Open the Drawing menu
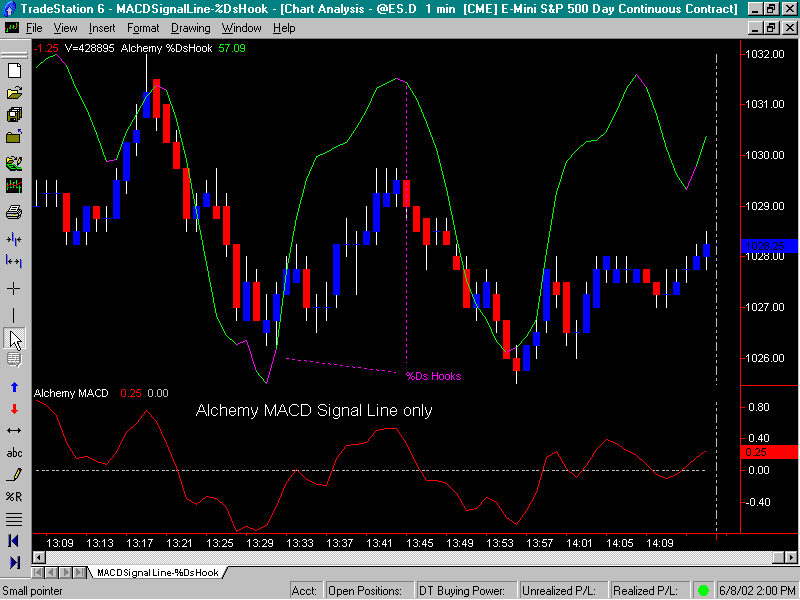The height and width of the screenshot is (600, 800). click(190, 28)
